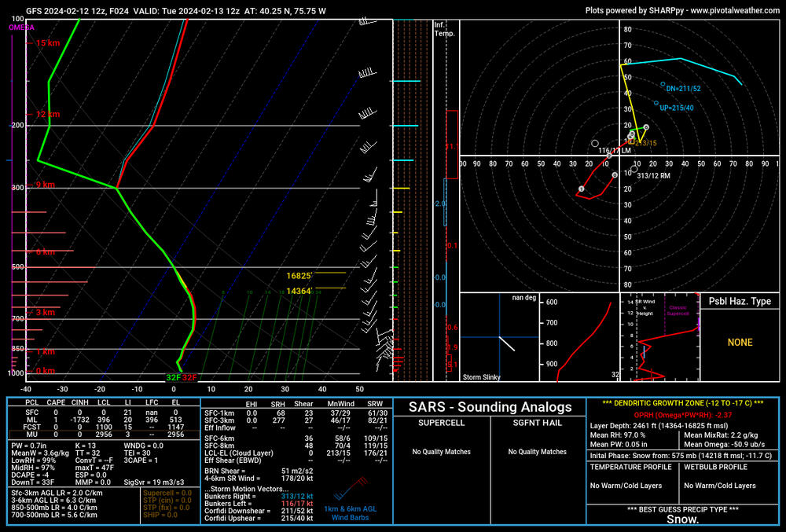
Task: Click the yellow 16825' level label
Action: 299,276
